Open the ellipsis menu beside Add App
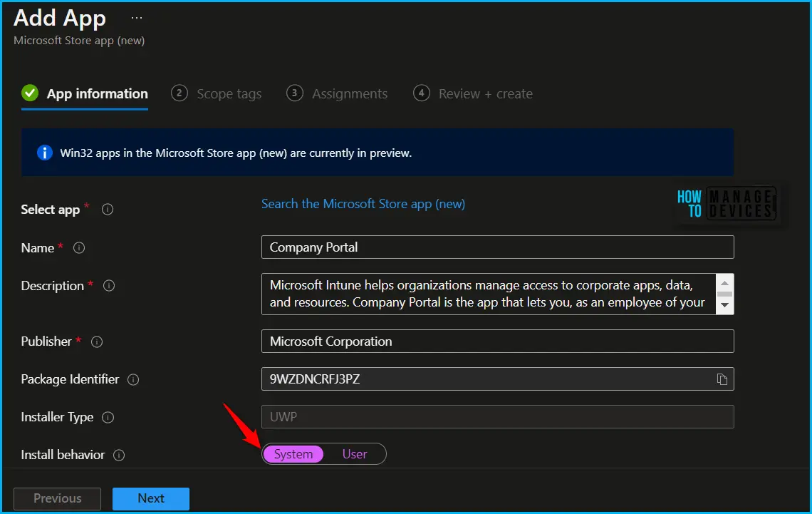Screen dimensions: 812x514 tap(136, 18)
